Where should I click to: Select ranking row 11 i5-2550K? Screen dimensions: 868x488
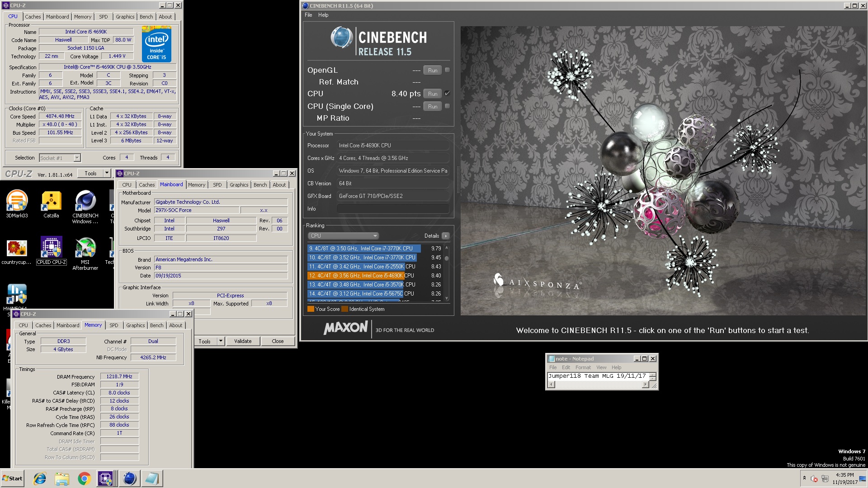(374, 267)
